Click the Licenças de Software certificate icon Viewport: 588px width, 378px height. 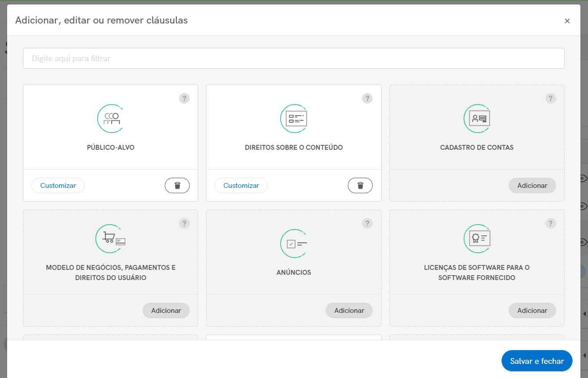click(x=477, y=239)
